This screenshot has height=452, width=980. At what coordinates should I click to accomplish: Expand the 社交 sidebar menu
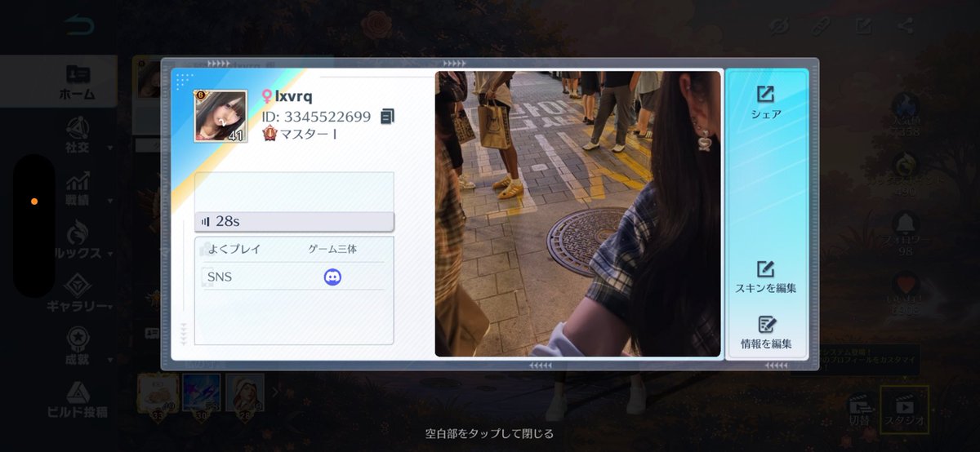(77, 135)
